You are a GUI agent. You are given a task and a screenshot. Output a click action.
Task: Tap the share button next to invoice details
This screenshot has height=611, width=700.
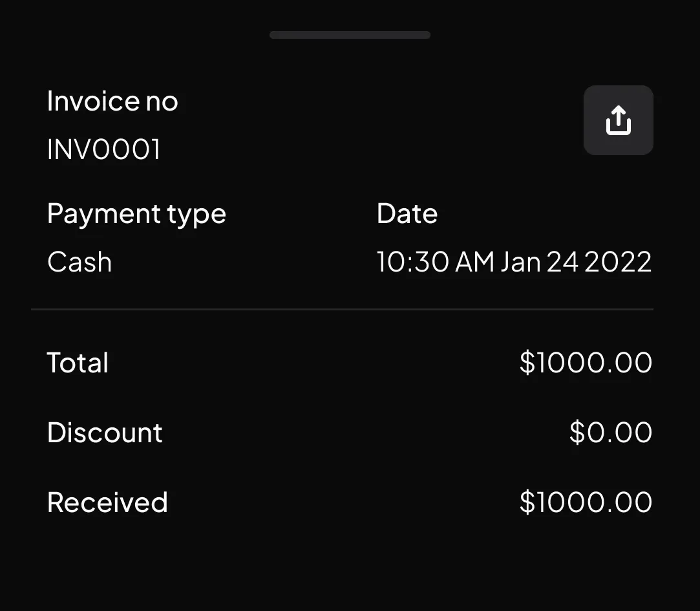[x=618, y=120]
